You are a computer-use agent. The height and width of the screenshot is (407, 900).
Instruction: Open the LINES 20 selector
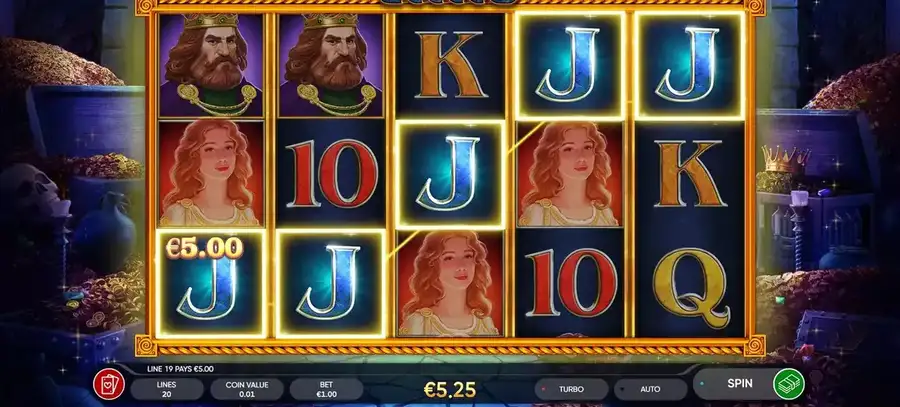pos(167,389)
